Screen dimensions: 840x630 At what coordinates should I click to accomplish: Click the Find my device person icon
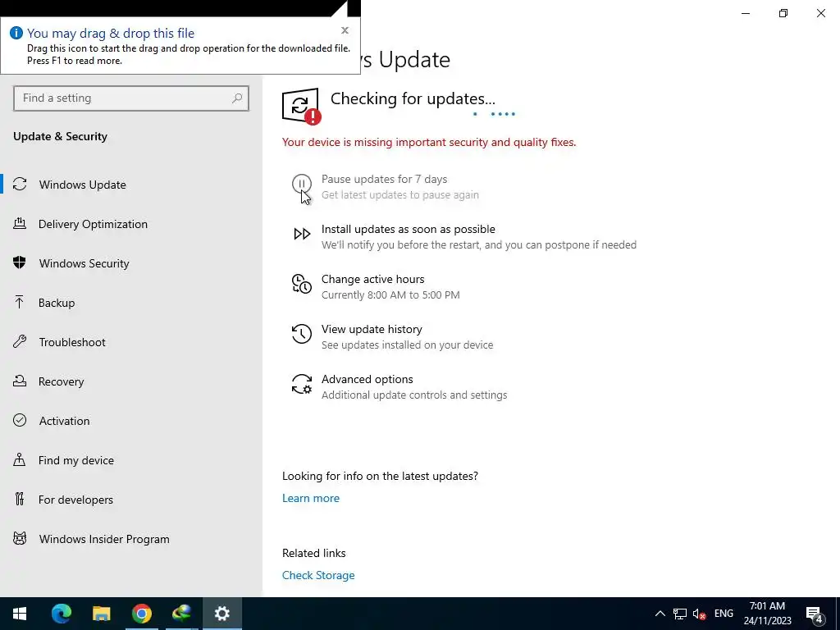tap(20, 459)
